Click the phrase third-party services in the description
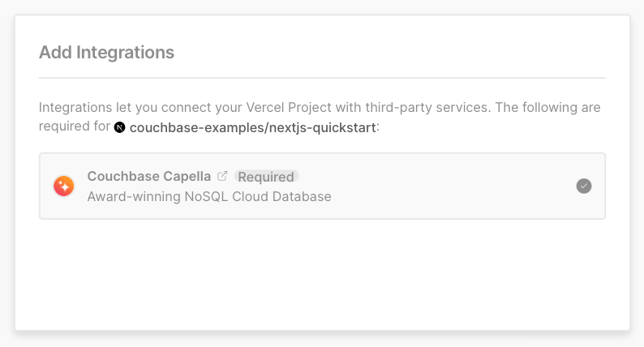 (427, 108)
